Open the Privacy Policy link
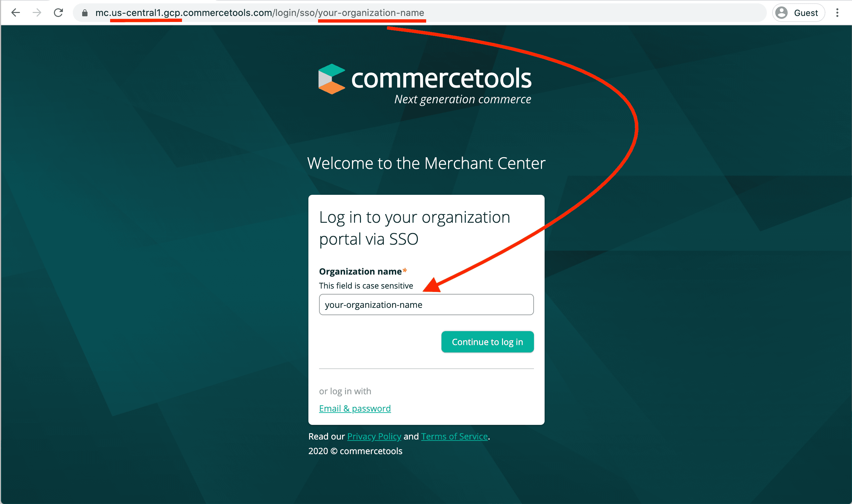Screen dimensions: 852x504 coord(374,437)
